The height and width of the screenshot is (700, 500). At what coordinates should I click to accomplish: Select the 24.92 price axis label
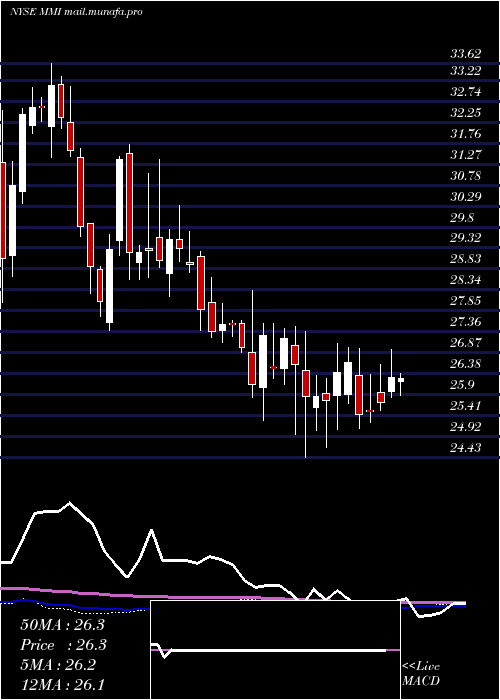pyautogui.click(x=466, y=427)
